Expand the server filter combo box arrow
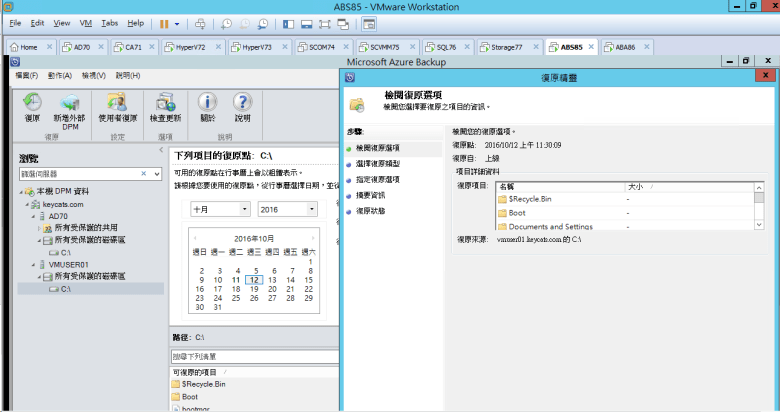780x412 pixels. coord(157,174)
